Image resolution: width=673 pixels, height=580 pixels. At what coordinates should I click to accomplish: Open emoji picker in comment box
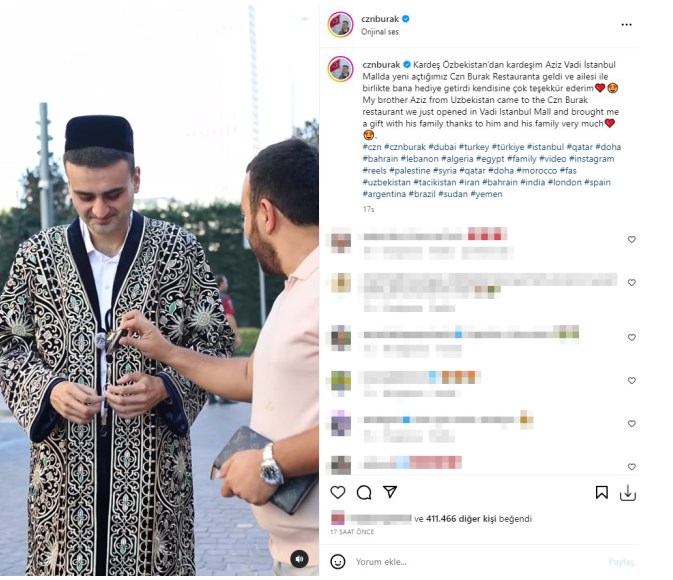tap(338, 561)
